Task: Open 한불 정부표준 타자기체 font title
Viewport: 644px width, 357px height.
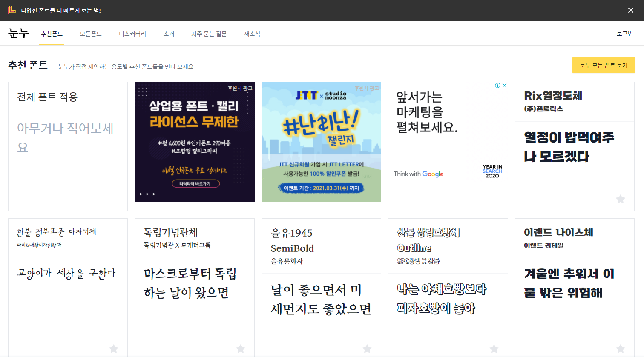Action: pyautogui.click(x=57, y=232)
